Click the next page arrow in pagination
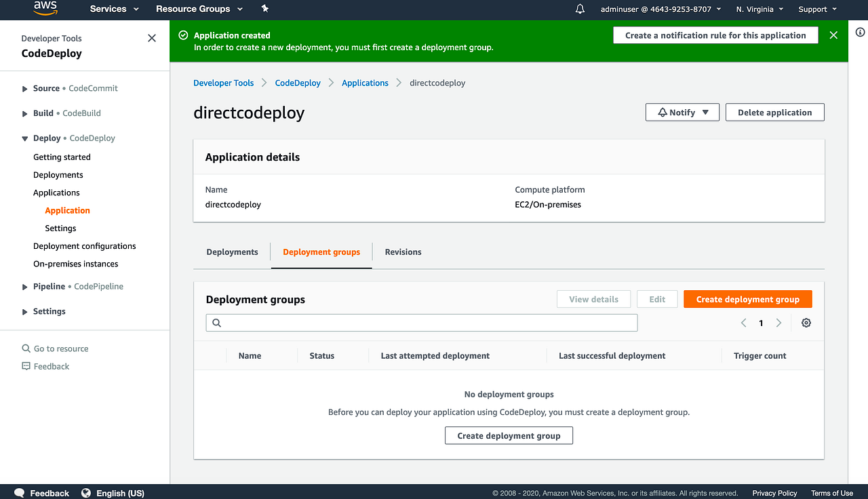868x499 pixels. click(x=778, y=323)
